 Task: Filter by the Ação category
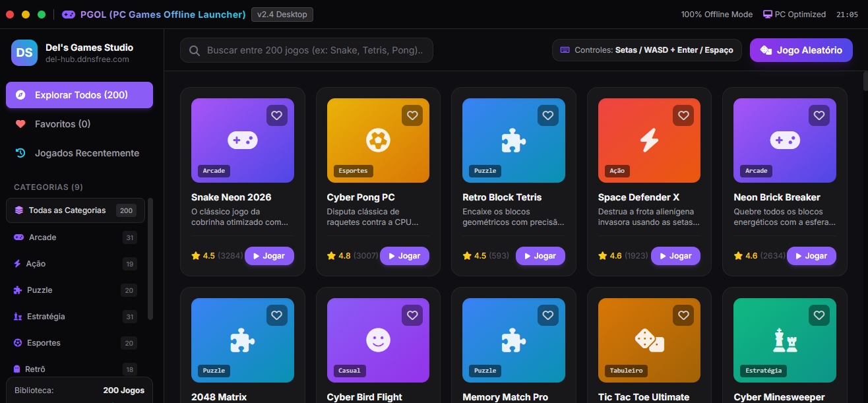[76, 264]
